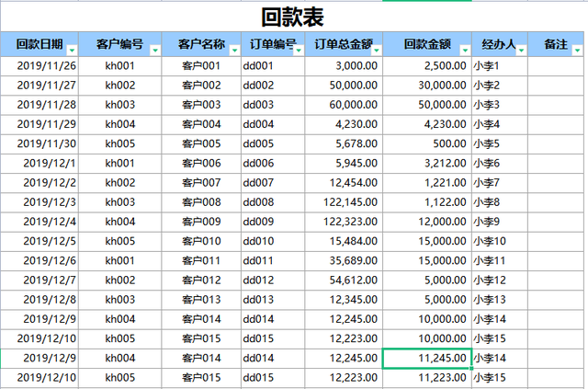Select order total cell 60,000.00
The image size is (588, 389).
344,105
